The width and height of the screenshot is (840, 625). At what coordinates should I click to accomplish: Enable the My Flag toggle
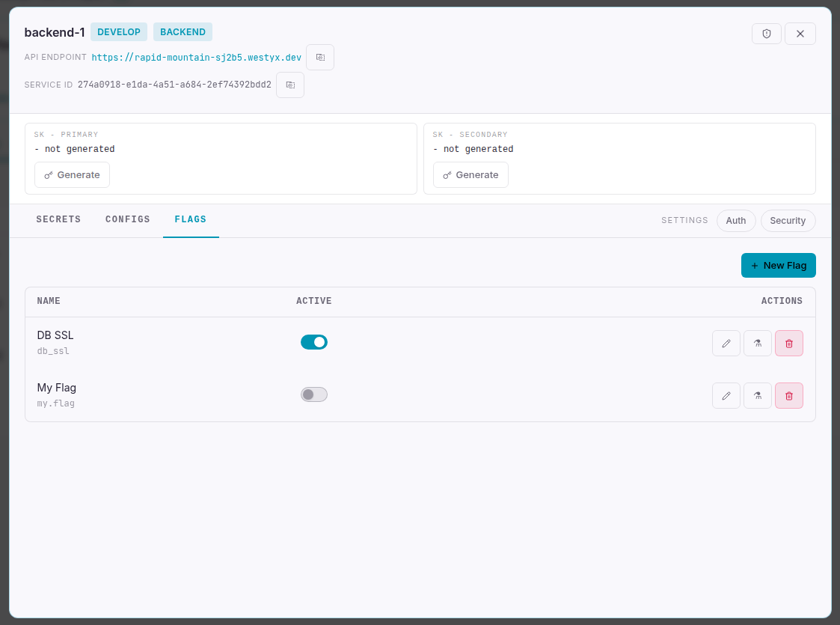314,394
